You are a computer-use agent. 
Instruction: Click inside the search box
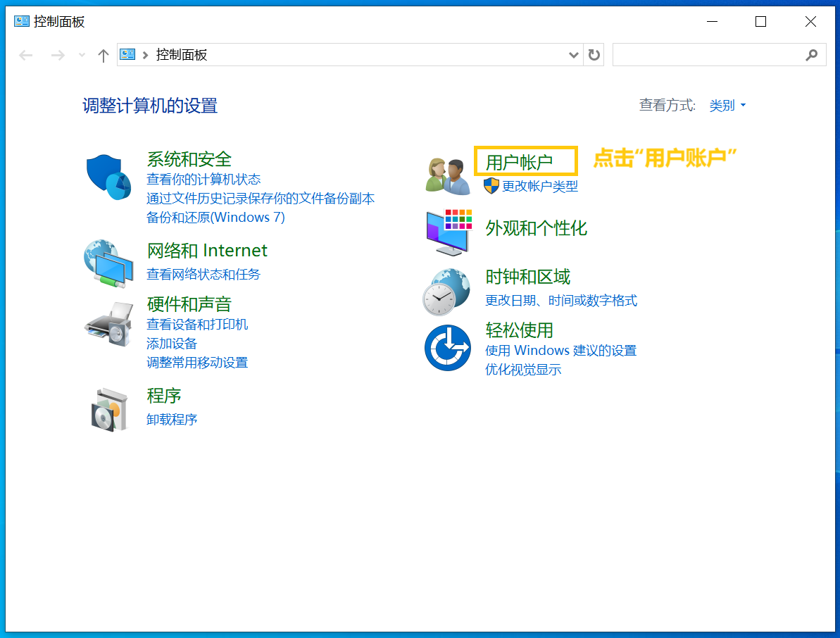click(711, 54)
